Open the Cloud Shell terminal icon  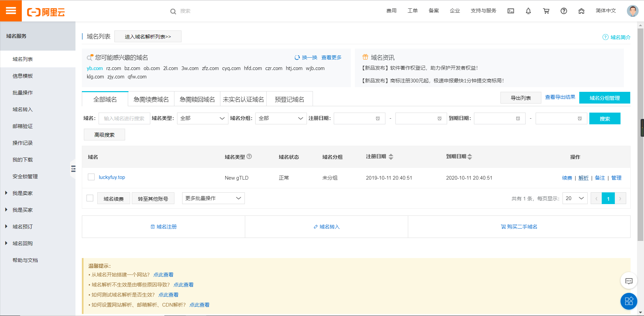coord(511,11)
